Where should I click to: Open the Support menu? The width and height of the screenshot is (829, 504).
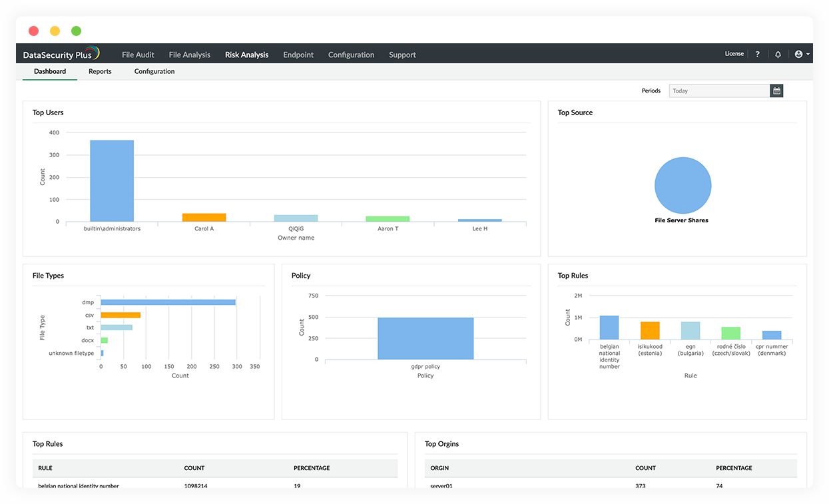click(x=402, y=55)
